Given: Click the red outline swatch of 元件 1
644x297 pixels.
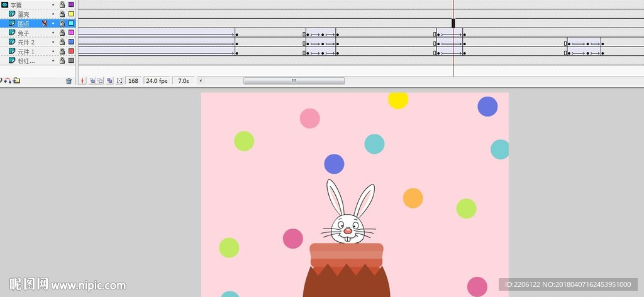Looking at the screenshot, I should click(71, 51).
